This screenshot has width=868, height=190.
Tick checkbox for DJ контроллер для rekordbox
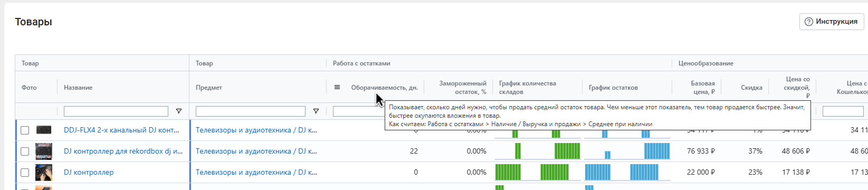tap(25, 151)
